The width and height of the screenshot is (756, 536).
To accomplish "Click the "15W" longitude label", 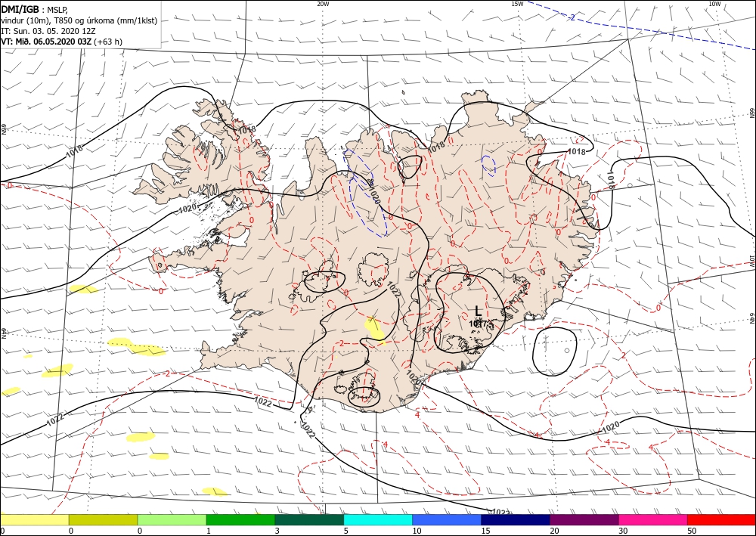I will (517, 4).
